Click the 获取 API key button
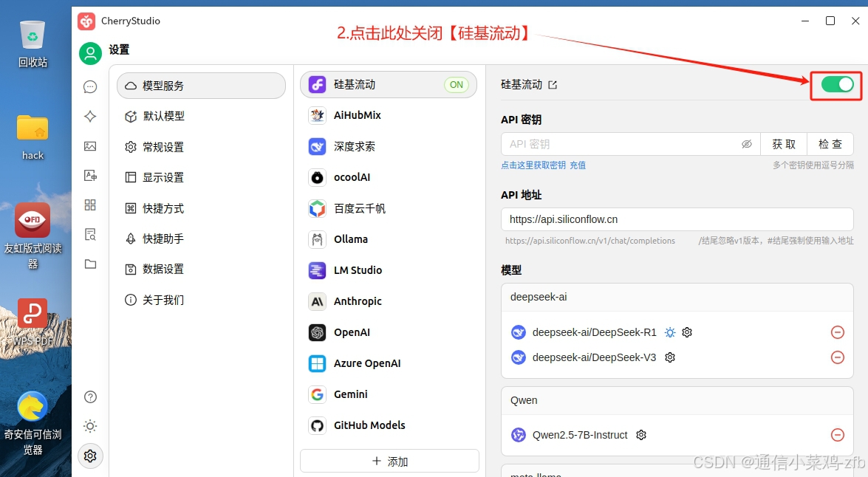The image size is (868, 477). [x=783, y=144]
